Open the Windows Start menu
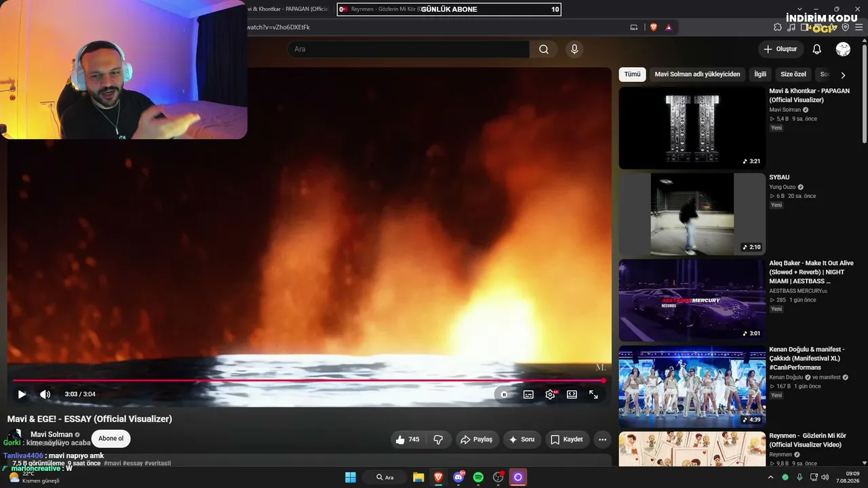The image size is (868, 488). coord(351,477)
